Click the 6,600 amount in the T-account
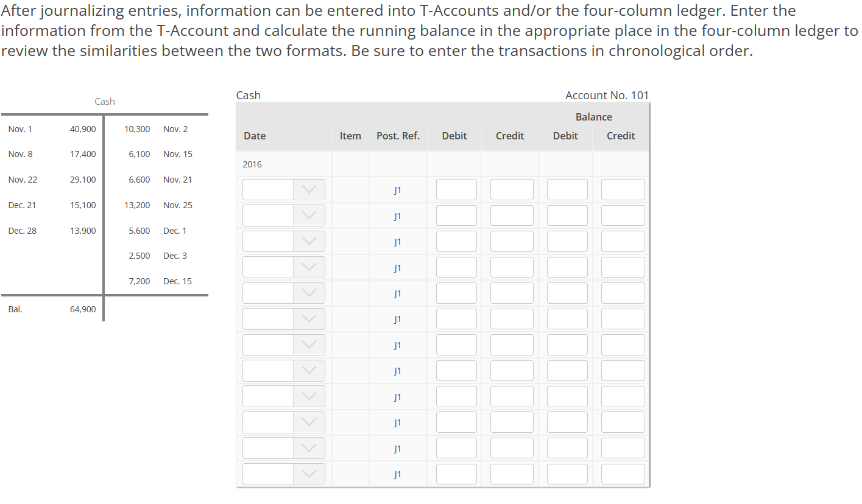This screenshot has height=504, width=862. 140,180
